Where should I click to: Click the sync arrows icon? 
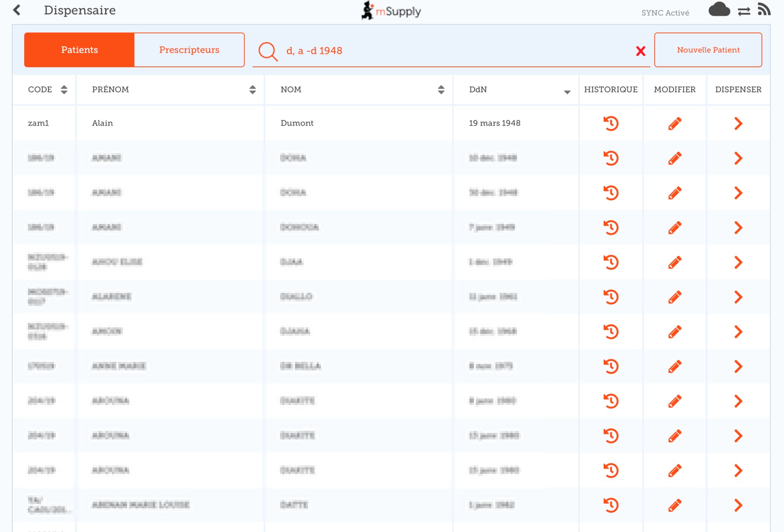pos(744,11)
